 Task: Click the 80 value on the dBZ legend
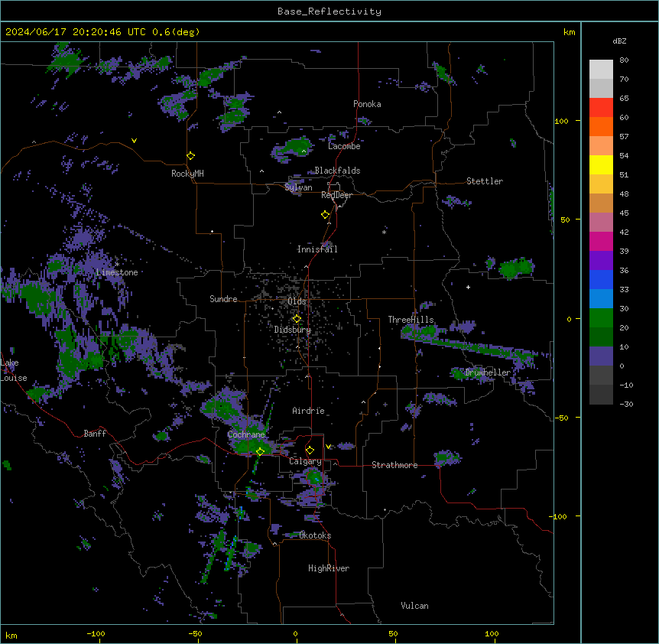[624, 60]
